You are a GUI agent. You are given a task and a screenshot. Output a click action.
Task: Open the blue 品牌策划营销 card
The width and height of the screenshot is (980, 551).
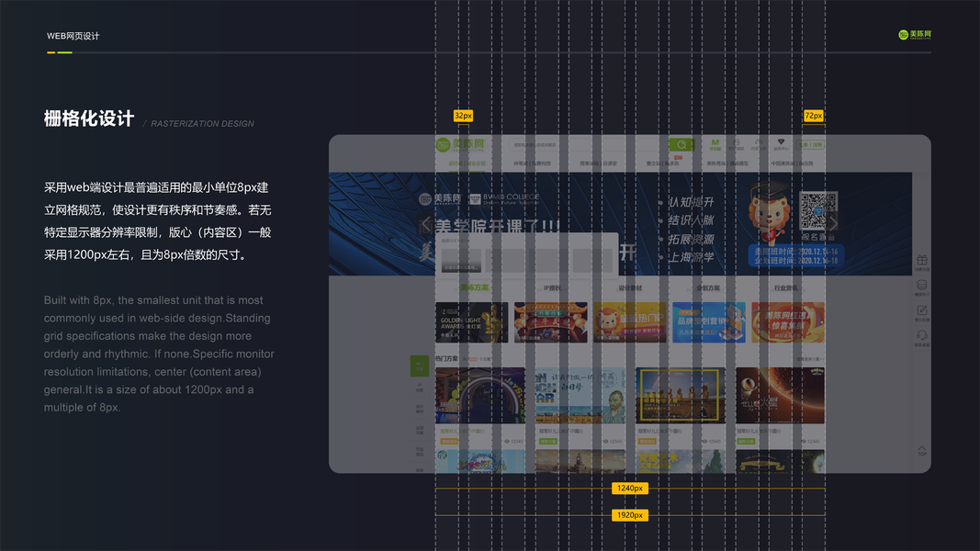[x=709, y=322]
